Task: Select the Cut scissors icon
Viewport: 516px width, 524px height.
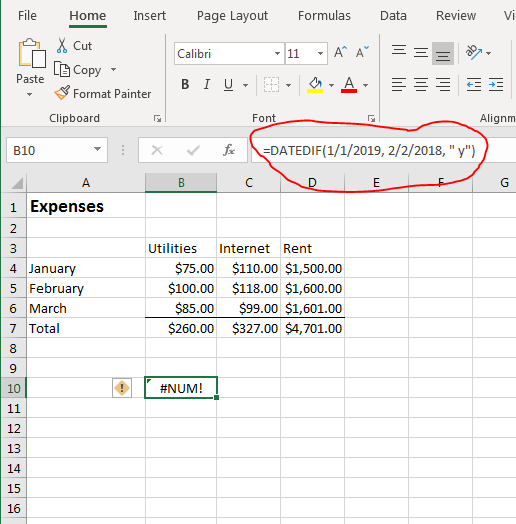Action: [x=61, y=45]
